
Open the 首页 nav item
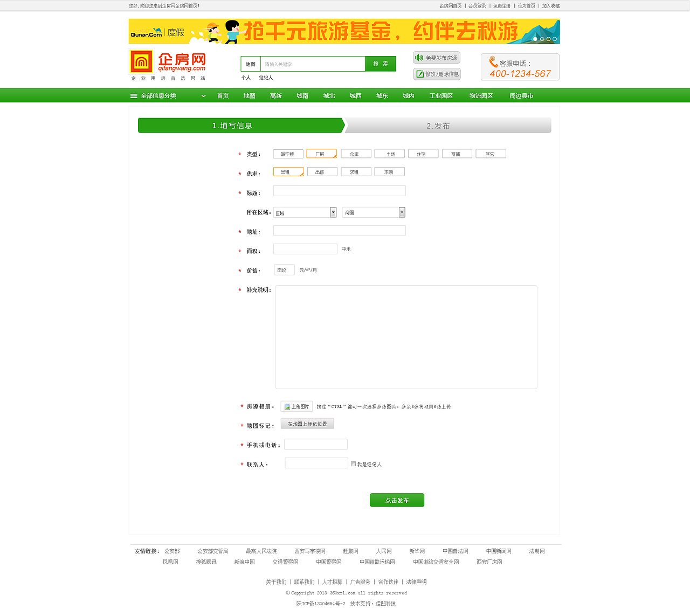click(x=223, y=96)
